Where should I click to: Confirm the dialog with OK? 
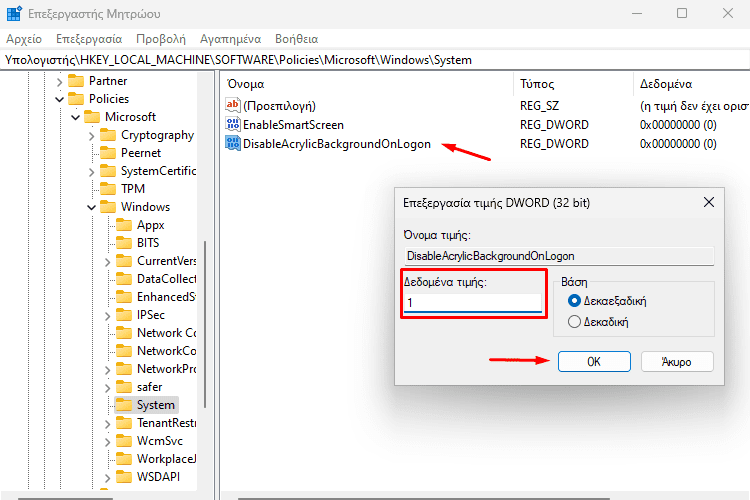click(x=594, y=362)
